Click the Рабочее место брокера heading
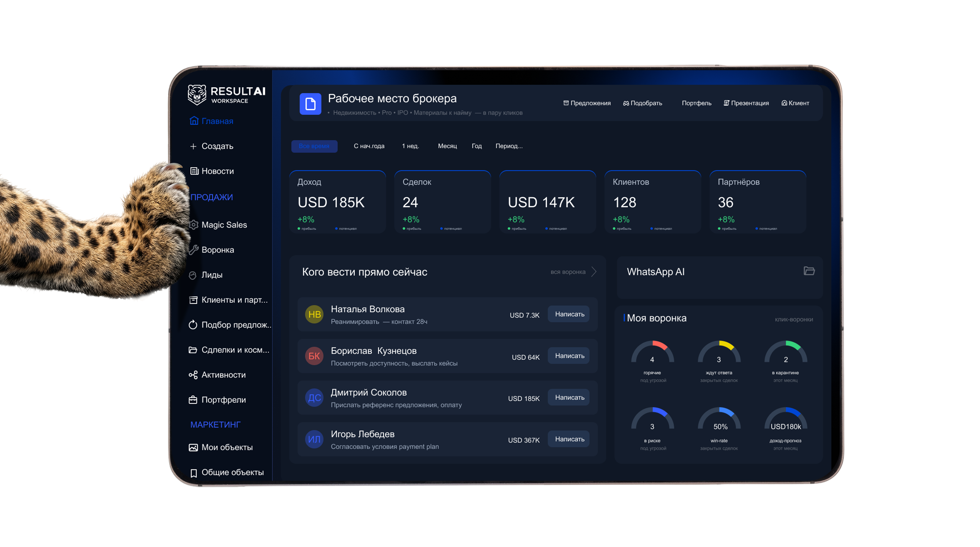Image resolution: width=980 pixels, height=547 pixels. click(x=392, y=99)
